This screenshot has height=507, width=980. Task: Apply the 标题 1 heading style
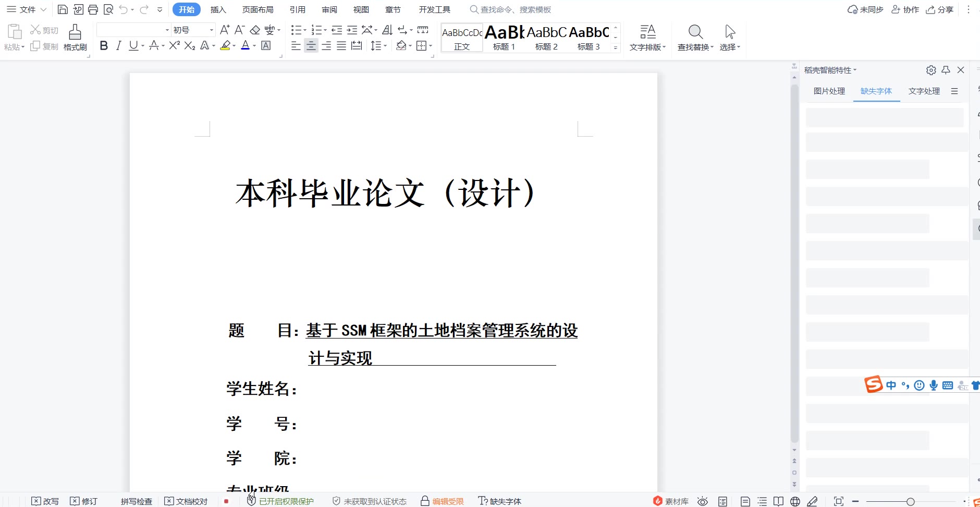coord(504,38)
